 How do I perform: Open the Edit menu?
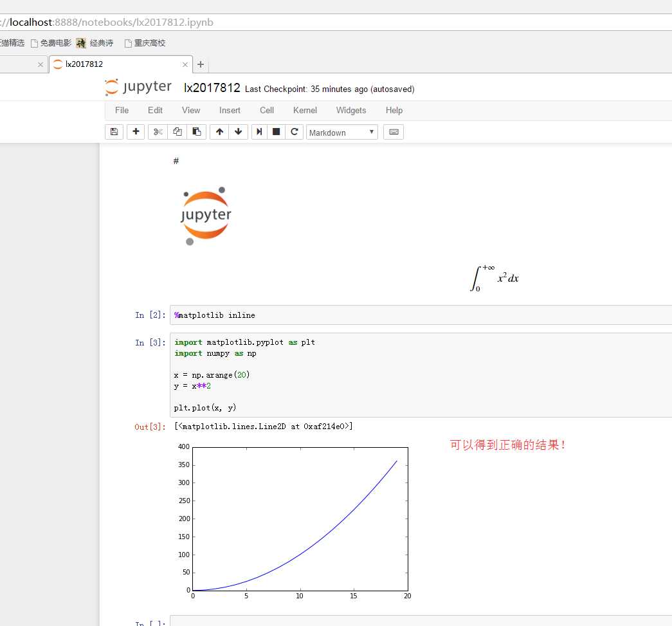155,110
